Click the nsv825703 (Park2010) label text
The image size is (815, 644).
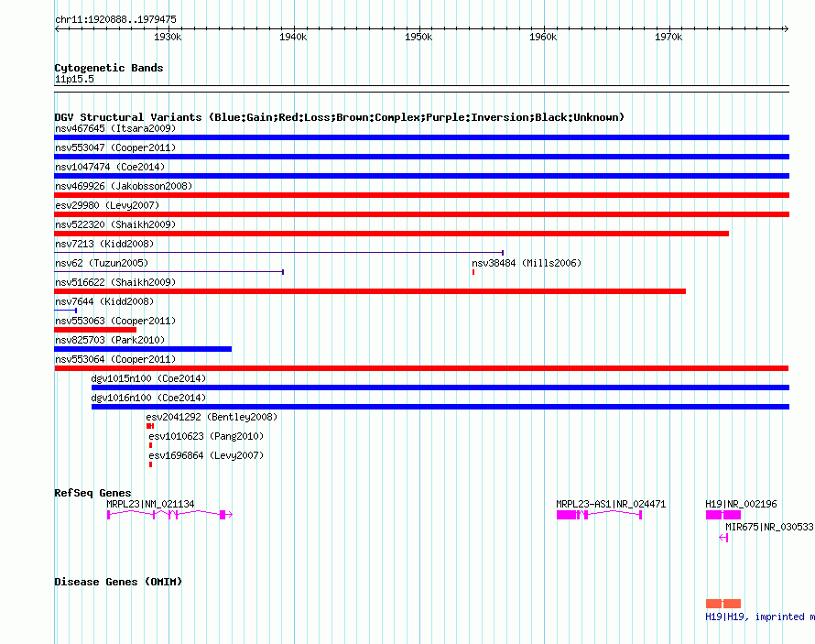pyautogui.click(x=110, y=340)
